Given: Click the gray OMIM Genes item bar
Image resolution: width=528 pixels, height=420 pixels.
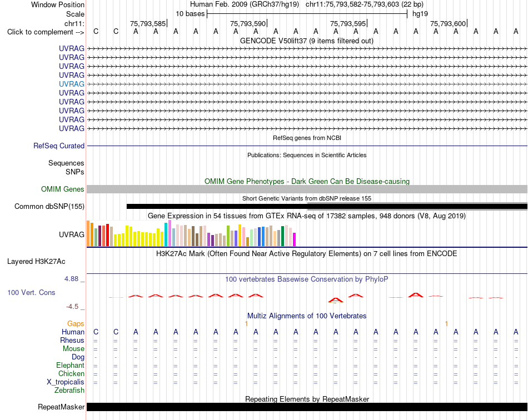Looking at the screenshot, I should click(x=307, y=189).
